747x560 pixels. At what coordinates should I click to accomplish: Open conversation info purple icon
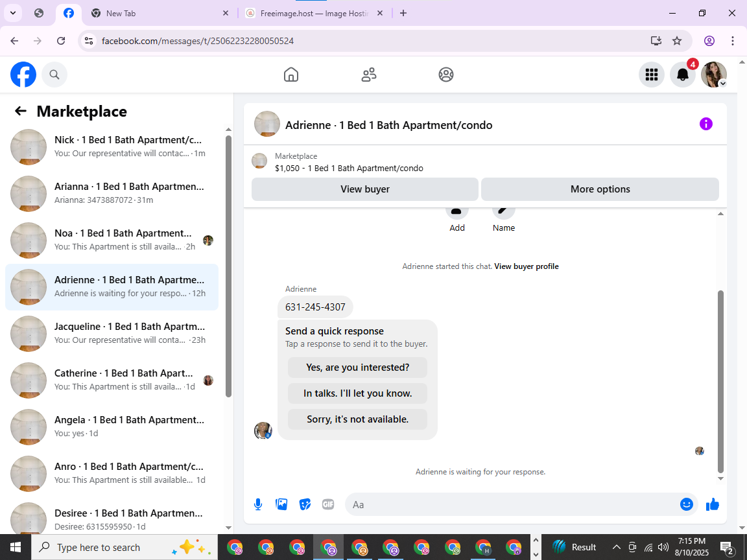click(705, 124)
